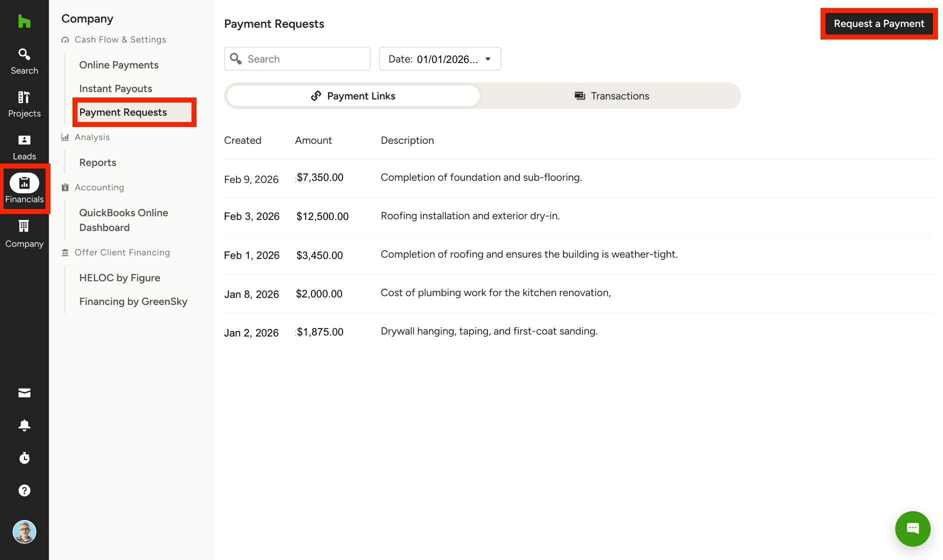This screenshot has width=943, height=560.
Task: Click the Request a Payment button
Action: (879, 23)
